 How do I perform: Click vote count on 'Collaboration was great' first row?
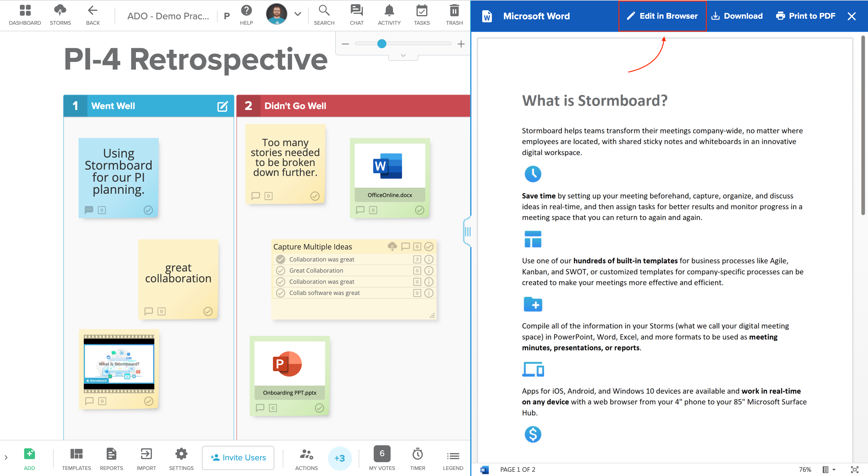coord(417,259)
